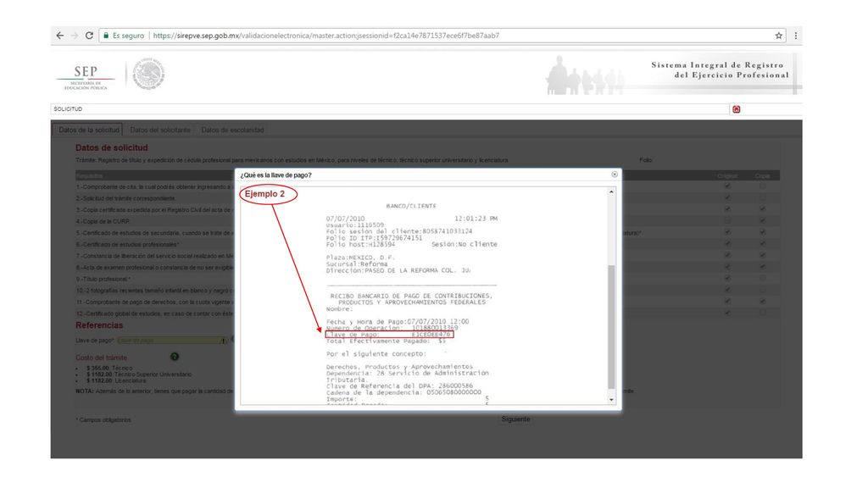Click 'Cadena de la dependencia' receipt line
Image resolution: width=868 pixels, height=488 pixels.
point(403,392)
